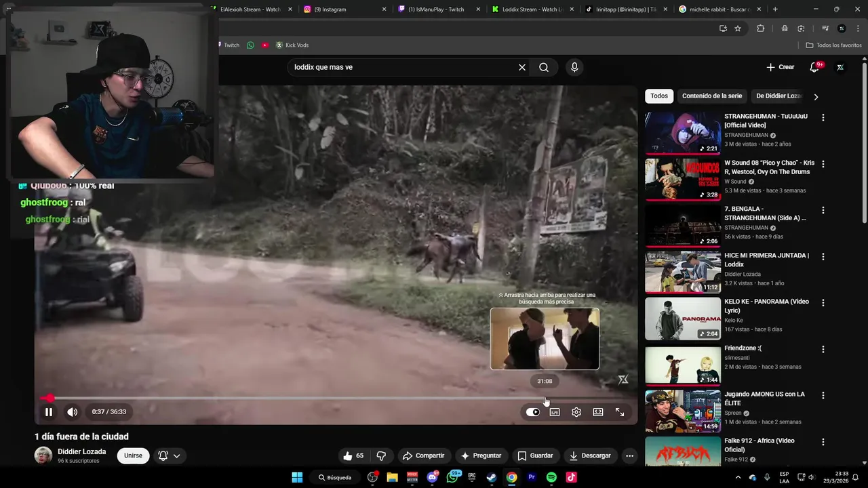Click the Preguntar button
Viewport: 868px width, 488px height.
click(x=481, y=455)
